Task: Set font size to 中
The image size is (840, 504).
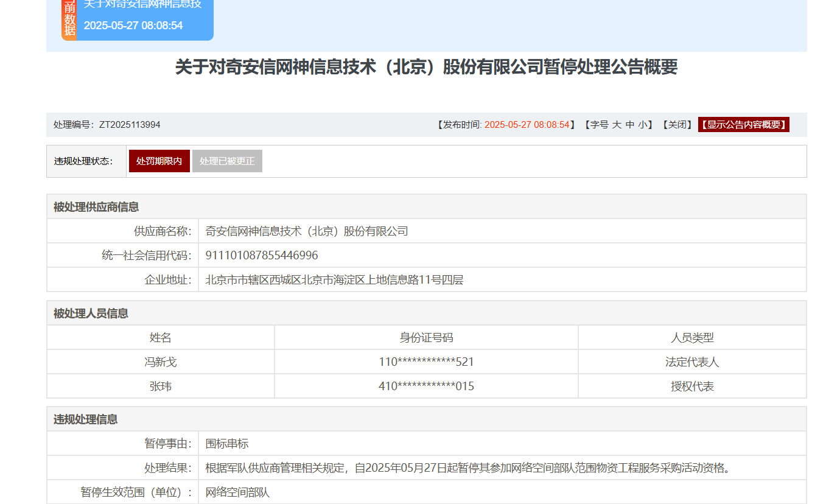Action: 630,125
